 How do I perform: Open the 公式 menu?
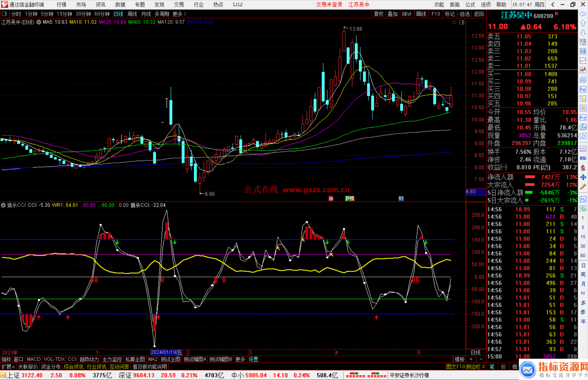tap(470, 4)
